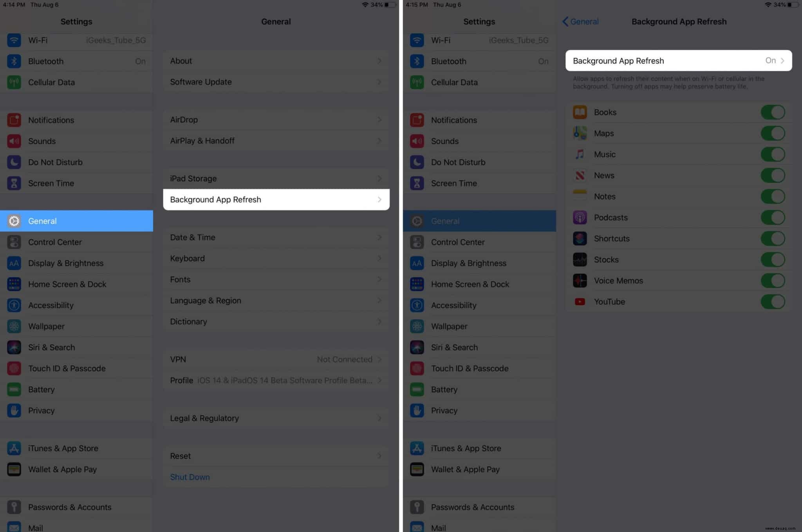Open Software Update settings
802x532 pixels.
275,81
